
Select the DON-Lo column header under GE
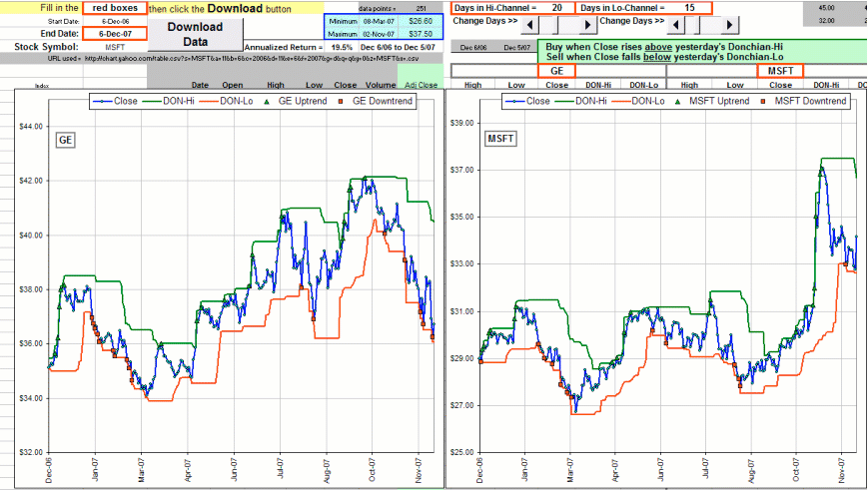[644, 85]
